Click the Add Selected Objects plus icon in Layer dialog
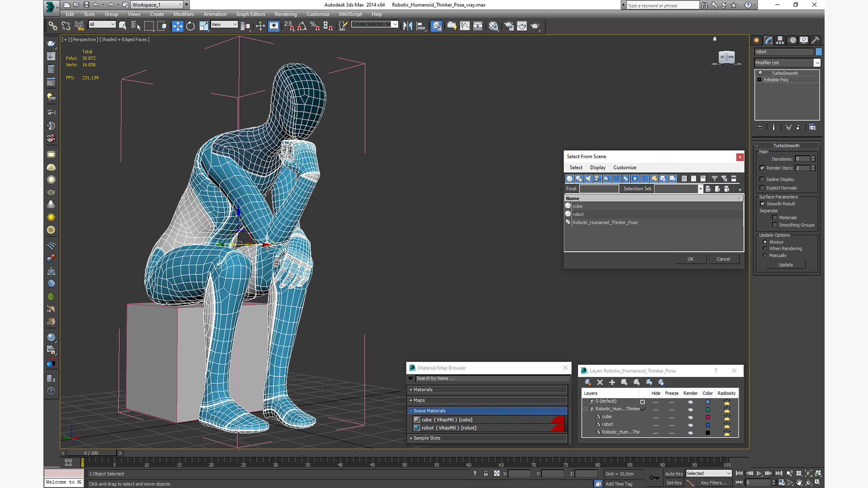This screenshot has width=868, height=488. [612, 382]
